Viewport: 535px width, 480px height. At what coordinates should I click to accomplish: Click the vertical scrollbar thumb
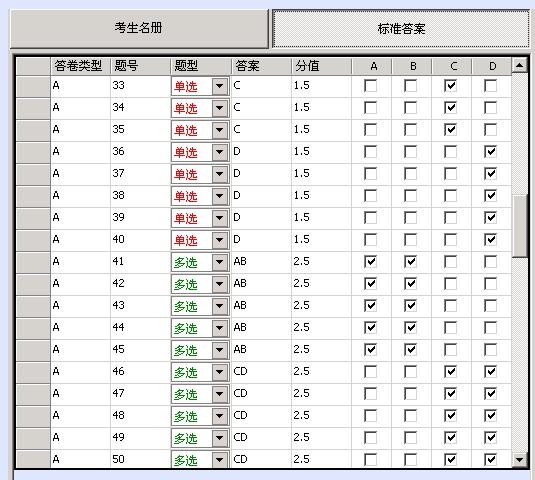(x=519, y=226)
